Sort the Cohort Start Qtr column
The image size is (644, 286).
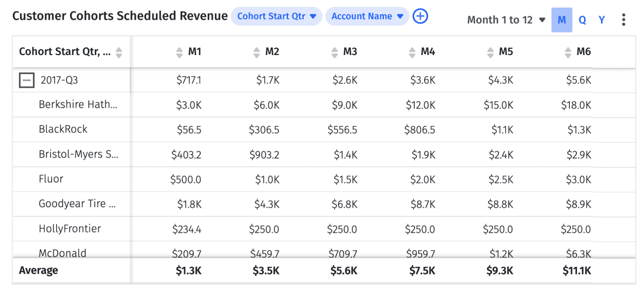point(119,52)
